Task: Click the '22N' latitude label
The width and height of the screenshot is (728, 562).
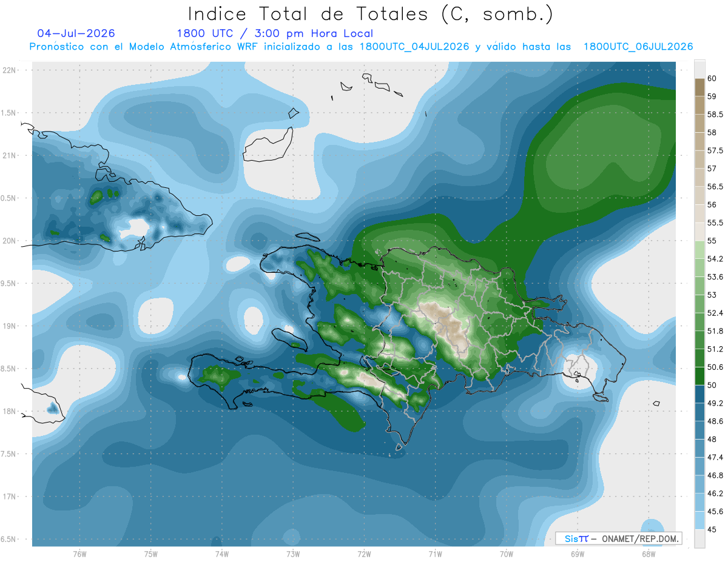Action: point(10,70)
